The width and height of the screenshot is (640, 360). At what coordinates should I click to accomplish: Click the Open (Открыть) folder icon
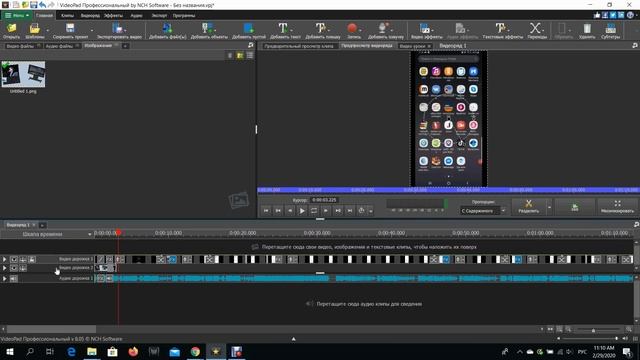click(x=11, y=29)
